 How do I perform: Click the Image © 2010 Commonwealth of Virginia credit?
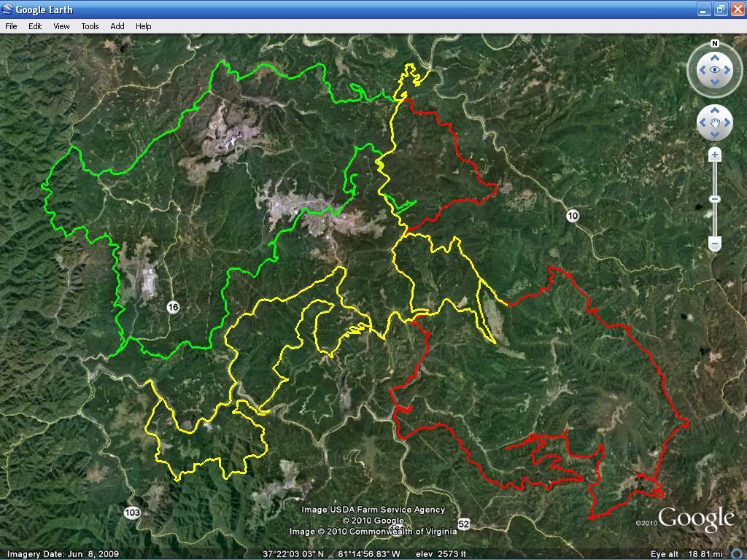(x=373, y=532)
